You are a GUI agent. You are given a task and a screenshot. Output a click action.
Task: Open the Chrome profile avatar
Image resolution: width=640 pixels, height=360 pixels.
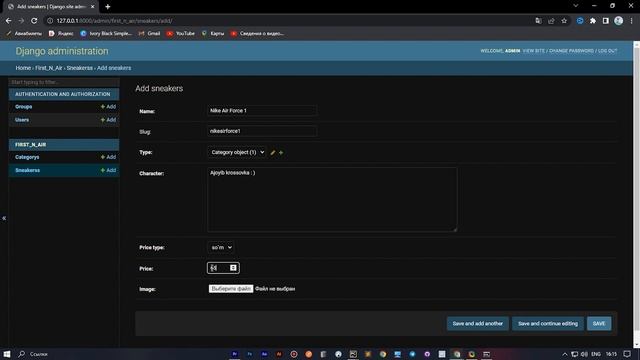click(618, 21)
